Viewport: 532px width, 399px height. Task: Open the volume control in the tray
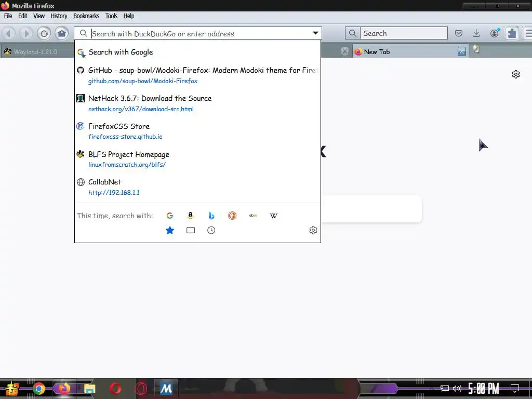[x=457, y=389]
